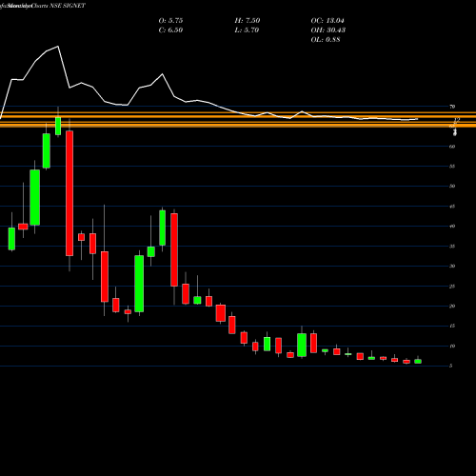Click the last green candlestick at the chart's right end
Viewport: 476px width, 476px height.
pos(418,361)
